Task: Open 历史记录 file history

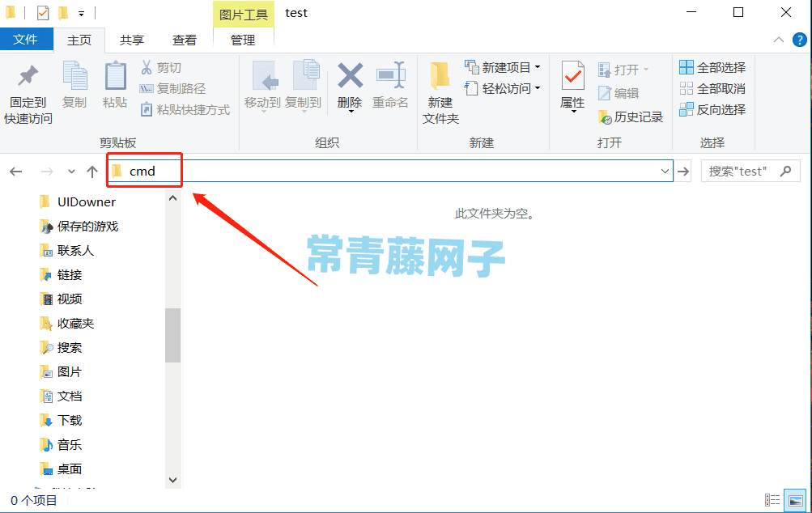Action: [x=631, y=117]
